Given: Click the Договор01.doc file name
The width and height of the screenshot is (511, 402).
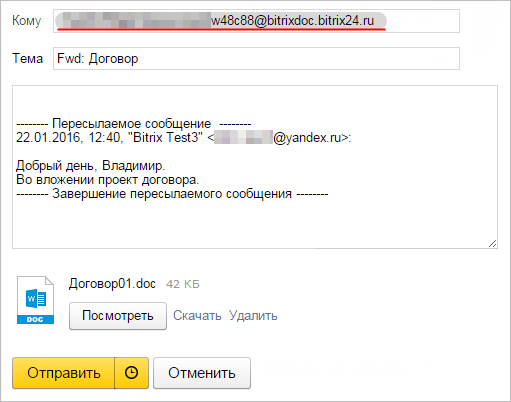Looking at the screenshot, I should coord(112,284).
